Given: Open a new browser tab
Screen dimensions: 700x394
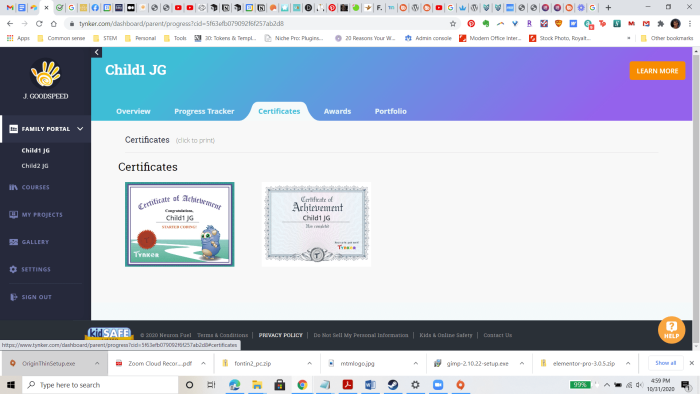Looking at the screenshot, I should (608, 8).
